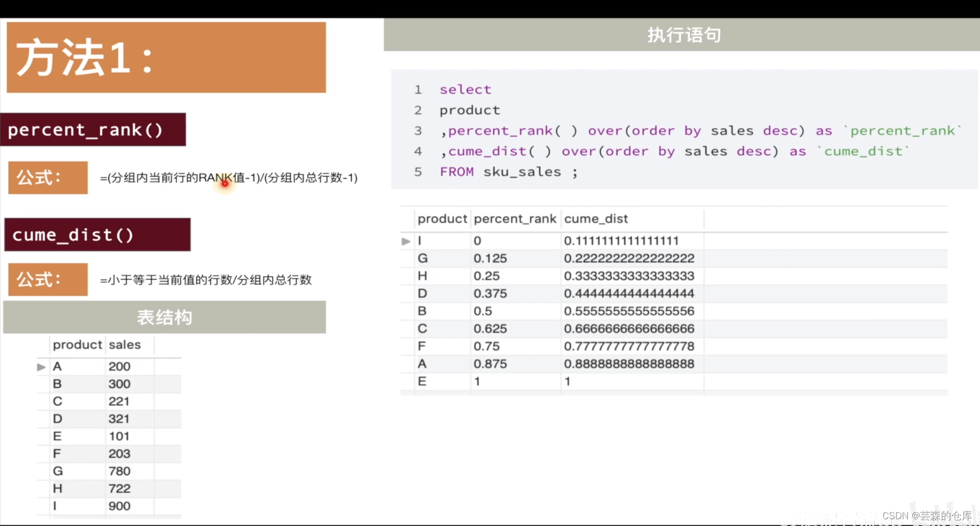The image size is (980, 526).
Task: Switch to the 执行语句 section header
Action: 683,34
